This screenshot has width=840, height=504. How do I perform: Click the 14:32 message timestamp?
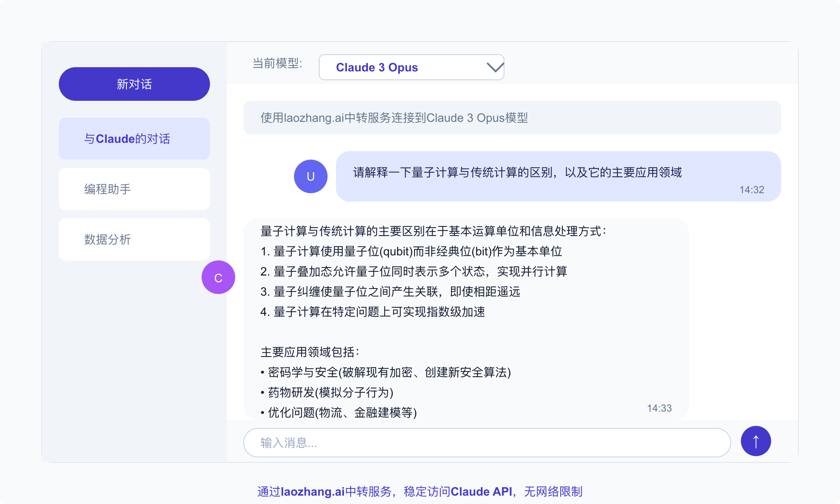click(x=752, y=190)
